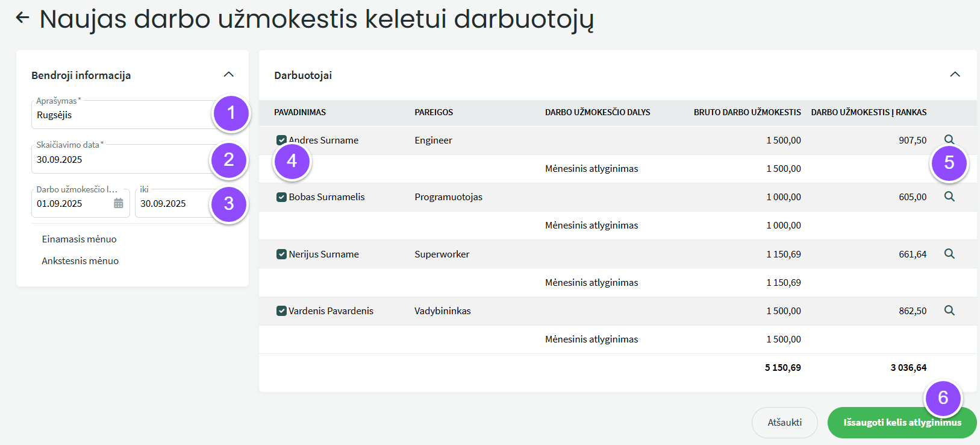Deselect Nerijus Surname employee checkbox
Screen dimensions: 980x445
point(281,254)
